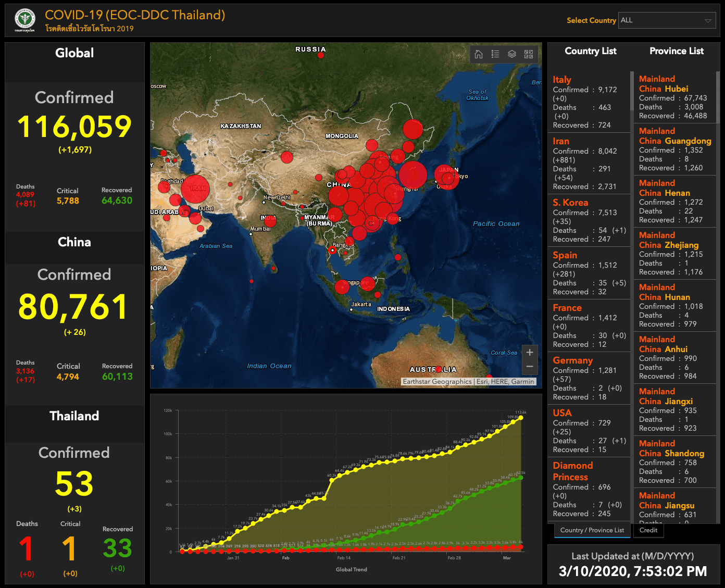This screenshot has width=725, height=588.
Task: Open the basemap gallery grid icon
Action: (x=529, y=54)
